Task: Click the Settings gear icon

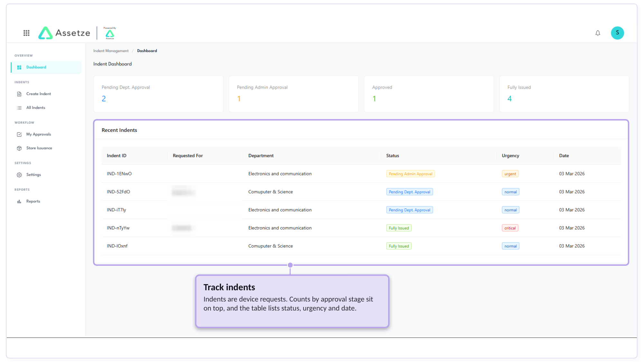Action: click(x=19, y=175)
